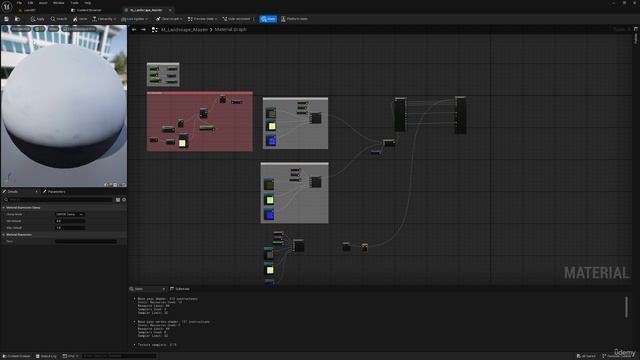Screen dimensions: 640x360
Task: Select blue normal map node in upper gray group
Action: click(x=271, y=140)
